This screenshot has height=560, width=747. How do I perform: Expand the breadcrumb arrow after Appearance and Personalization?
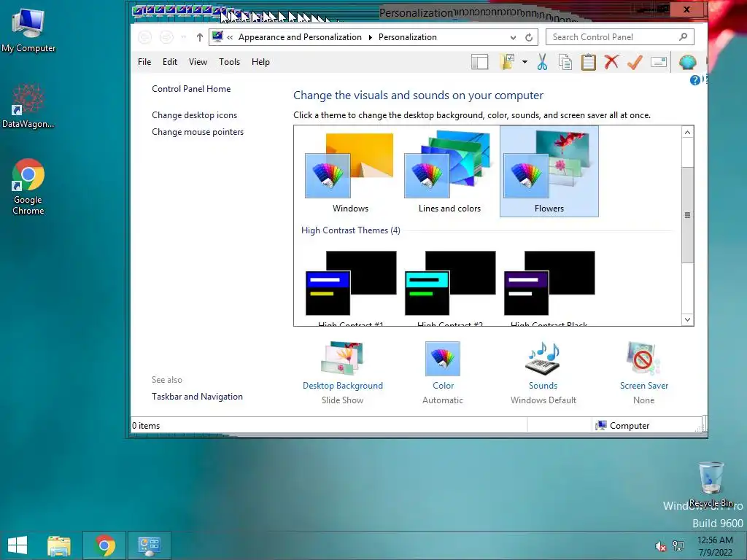pyautogui.click(x=370, y=37)
